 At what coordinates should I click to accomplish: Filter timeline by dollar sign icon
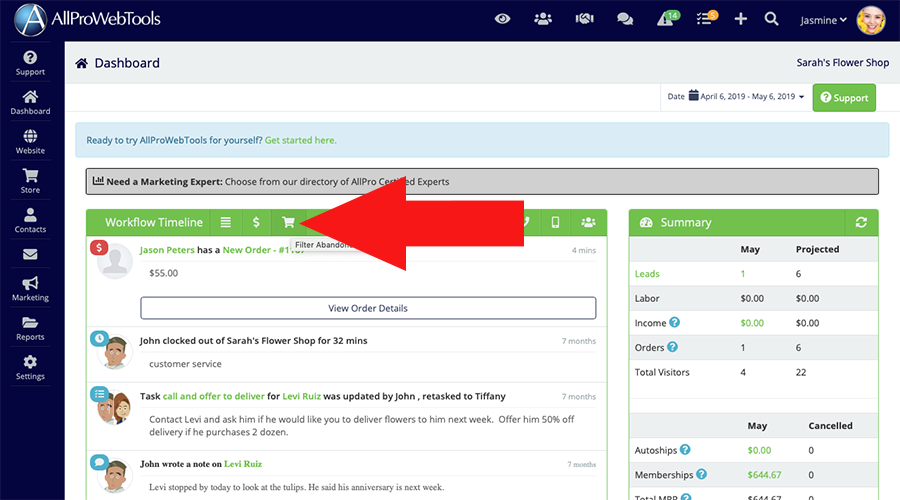pyautogui.click(x=257, y=222)
